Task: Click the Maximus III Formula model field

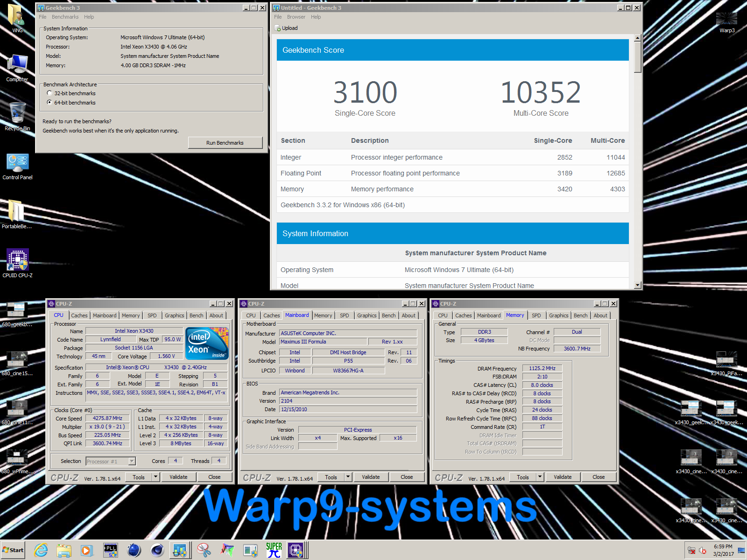Action: click(x=323, y=342)
